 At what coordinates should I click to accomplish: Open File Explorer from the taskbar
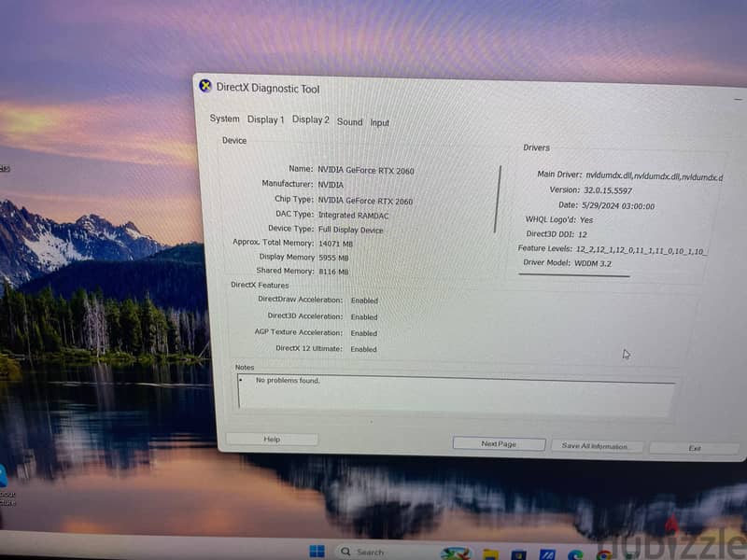[490, 554]
